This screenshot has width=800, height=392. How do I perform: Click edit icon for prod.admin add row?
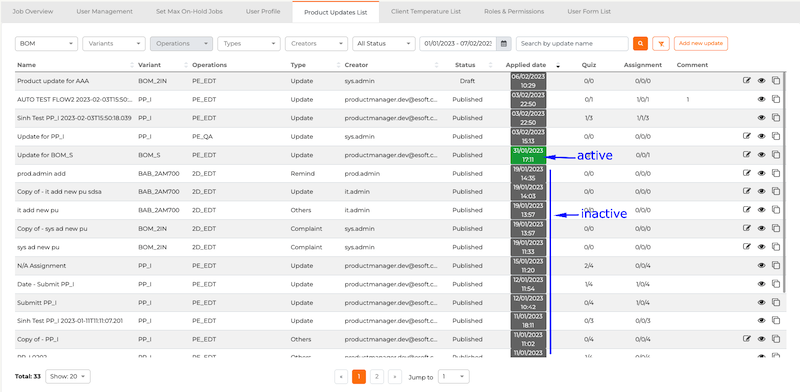tap(746, 173)
